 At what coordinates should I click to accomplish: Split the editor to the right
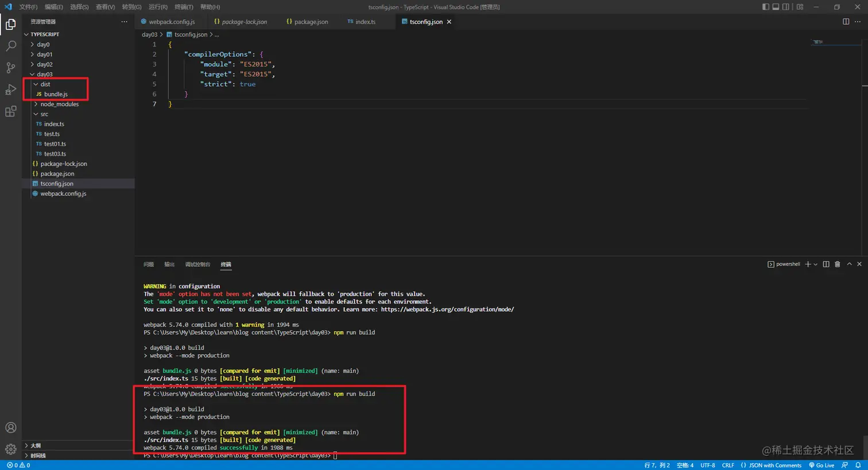tap(846, 22)
